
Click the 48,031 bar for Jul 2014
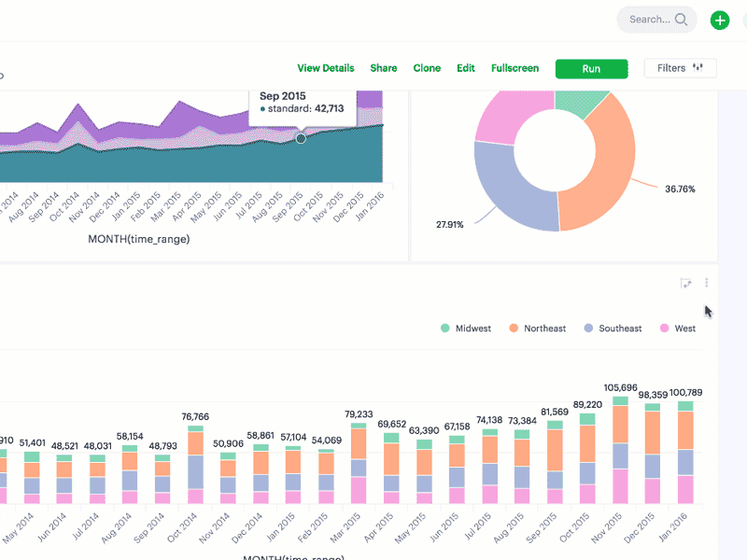coord(97,479)
